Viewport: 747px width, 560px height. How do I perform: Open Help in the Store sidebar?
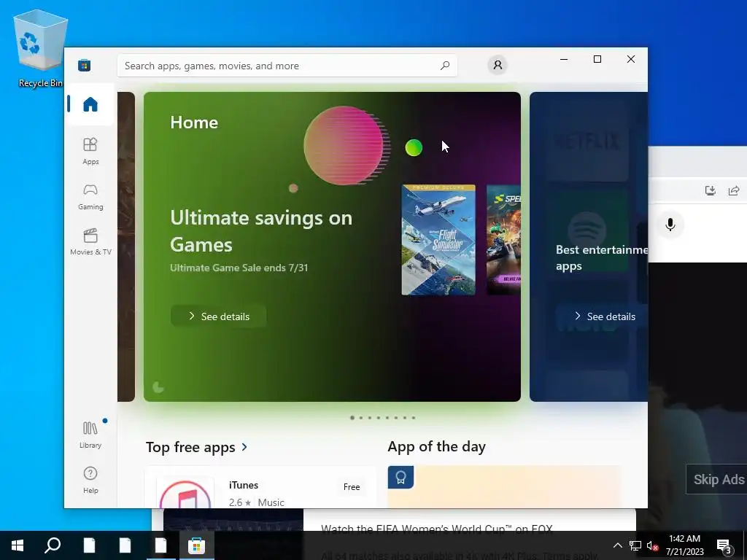[90, 480]
